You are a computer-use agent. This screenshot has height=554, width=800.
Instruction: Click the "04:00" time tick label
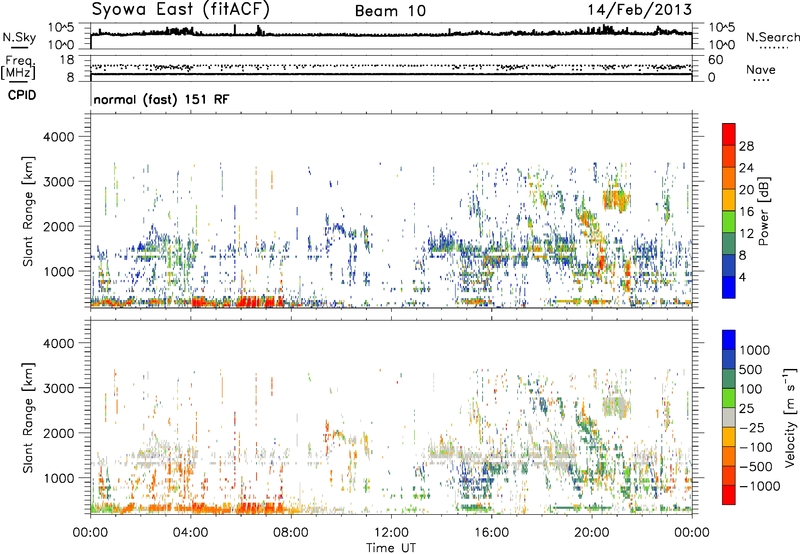pyautogui.click(x=190, y=533)
